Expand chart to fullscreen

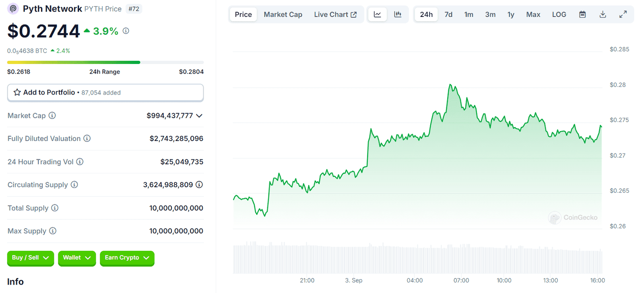(623, 14)
